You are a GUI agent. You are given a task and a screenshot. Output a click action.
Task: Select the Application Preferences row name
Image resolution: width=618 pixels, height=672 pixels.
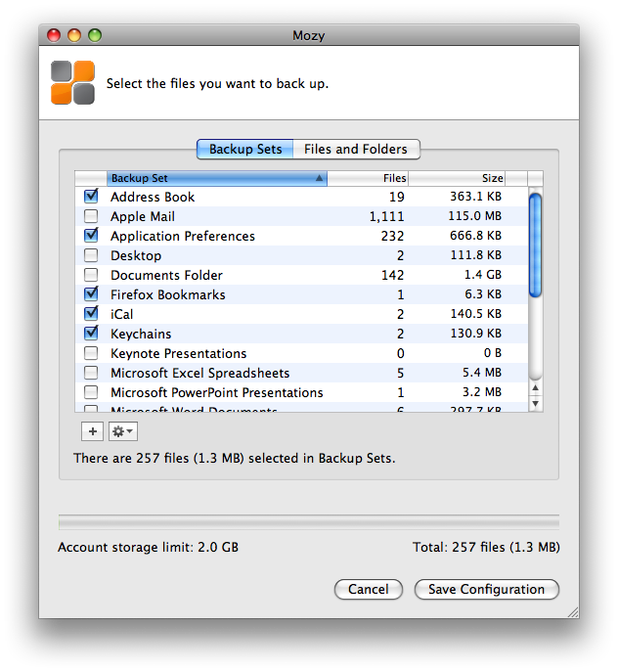[x=183, y=236]
